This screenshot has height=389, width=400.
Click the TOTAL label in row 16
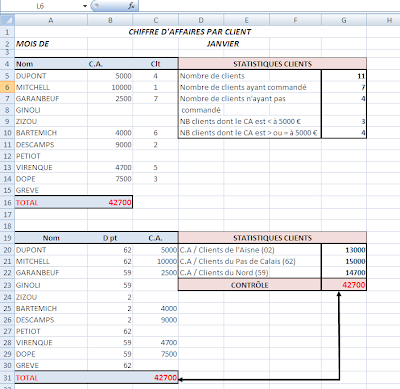tap(27, 203)
